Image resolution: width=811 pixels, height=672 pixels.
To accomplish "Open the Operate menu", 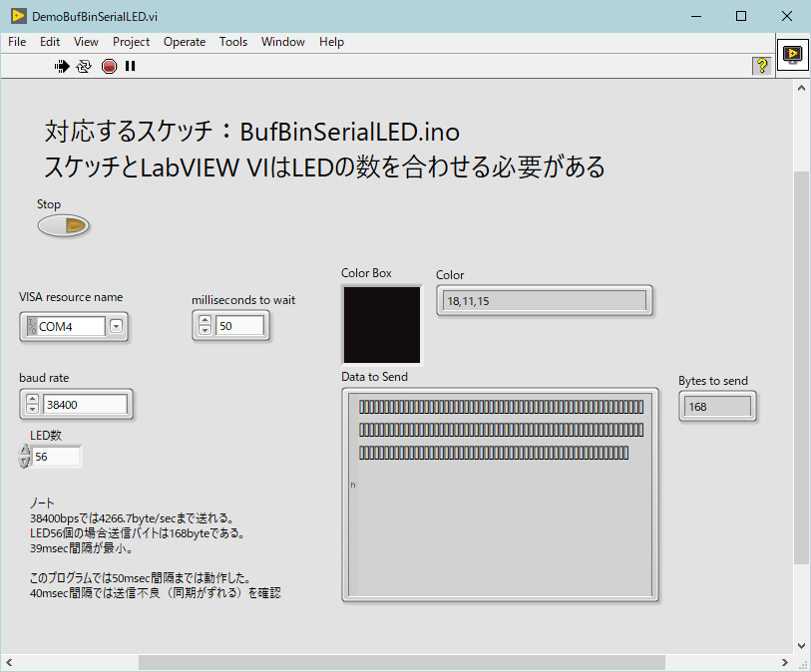I will click(185, 42).
